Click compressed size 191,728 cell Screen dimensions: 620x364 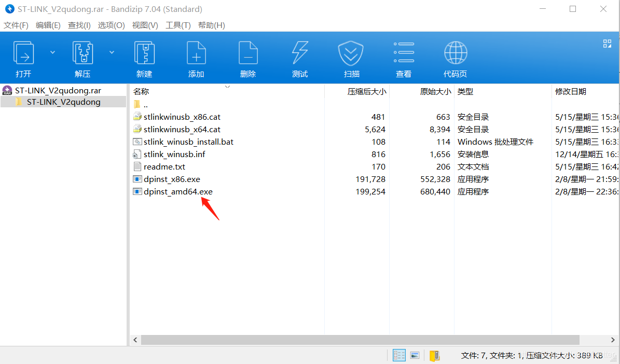coord(370,179)
